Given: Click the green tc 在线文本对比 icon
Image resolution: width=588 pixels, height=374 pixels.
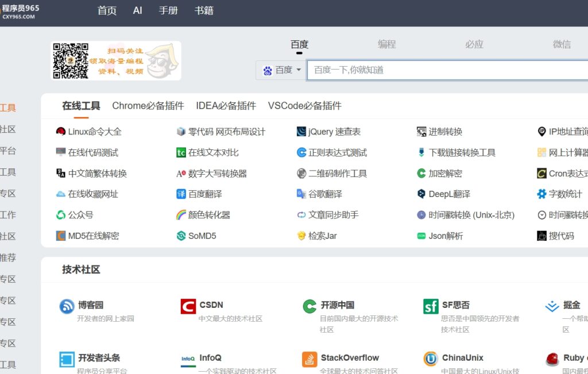Looking at the screenshot, I should point(181,152).
